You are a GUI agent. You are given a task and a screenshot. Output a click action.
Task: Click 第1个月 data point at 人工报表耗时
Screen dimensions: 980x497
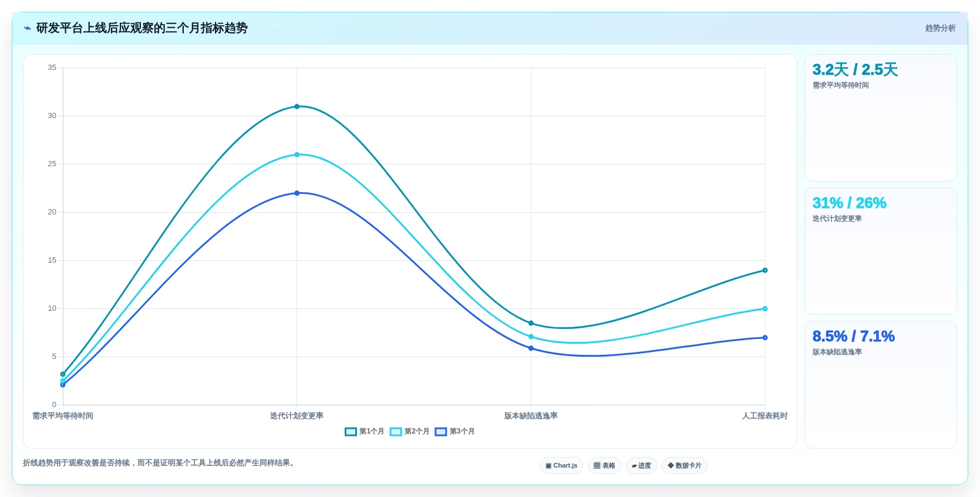click(765, 270)
